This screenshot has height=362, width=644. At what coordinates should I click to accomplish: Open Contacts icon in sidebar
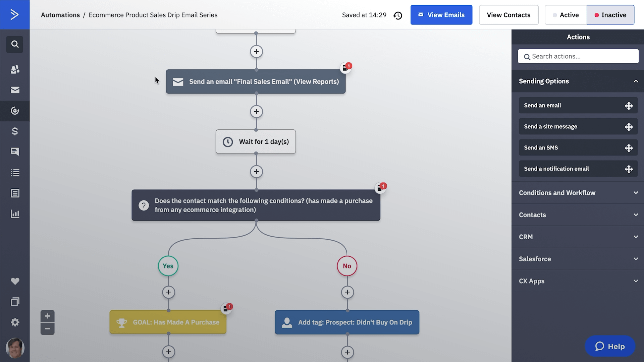pyautogui.click(x=15, y=69)
